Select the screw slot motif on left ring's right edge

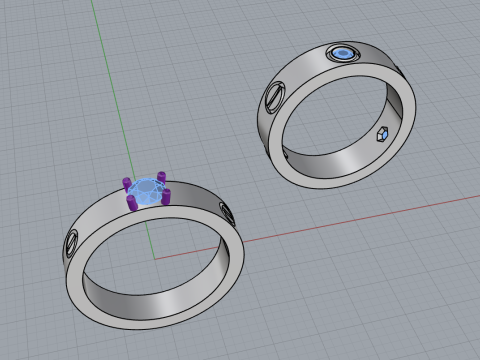click(227, 213)
